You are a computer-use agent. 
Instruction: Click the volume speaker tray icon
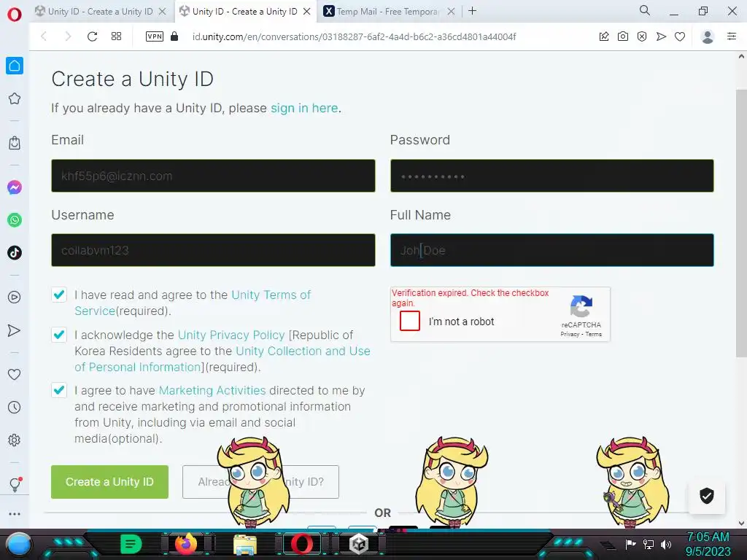(x=666, y=544)
